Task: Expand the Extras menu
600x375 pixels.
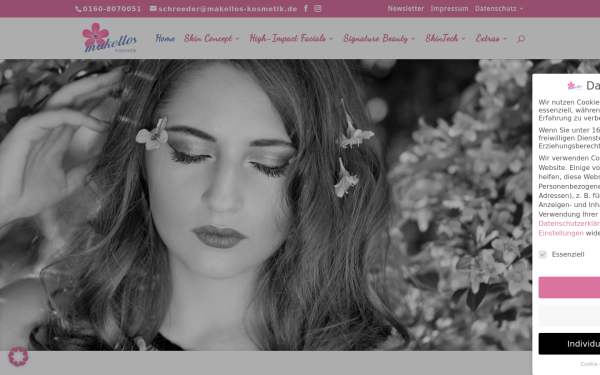Action: [491, 38]
